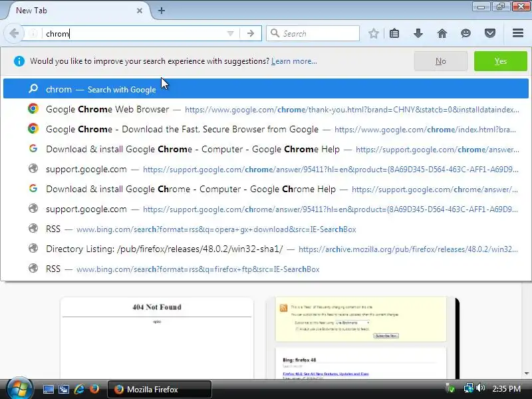
Task: Launch Firefox from quick launch icon
Action: tap(94, 389)
